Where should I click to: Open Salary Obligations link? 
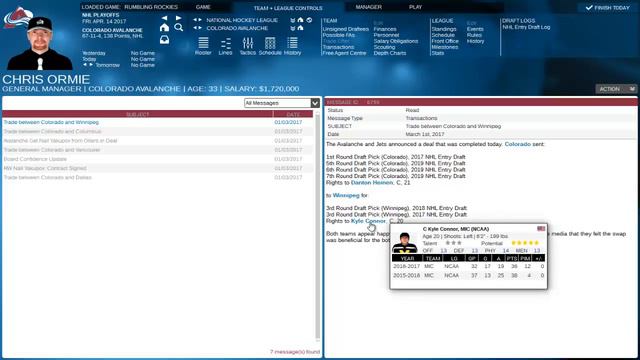tap(396, 41)
